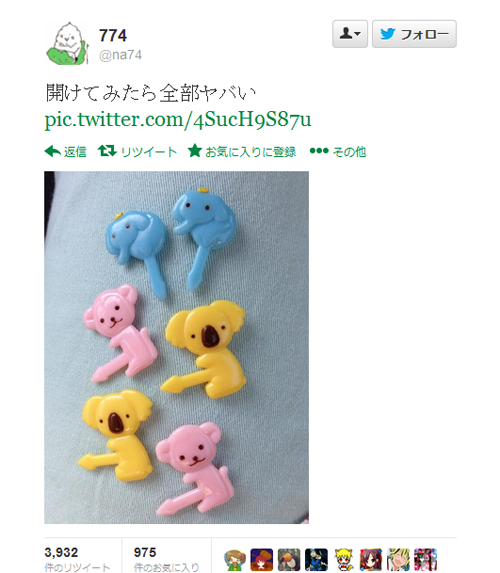Screen dimensions: 500x573
Task: Open sixth retweeter avatar with brown-haired anime girl
Action: click(371, 559)
